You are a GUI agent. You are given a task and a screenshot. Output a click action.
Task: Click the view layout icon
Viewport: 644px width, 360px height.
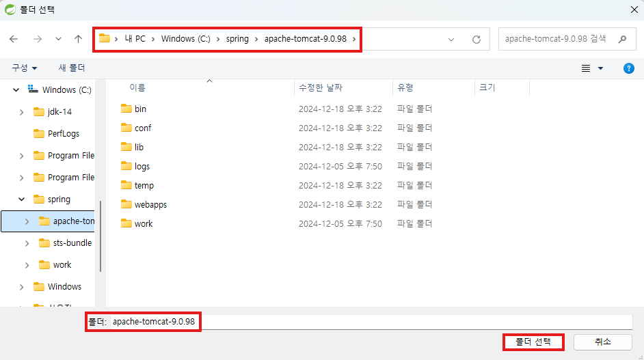click(586, 68)
